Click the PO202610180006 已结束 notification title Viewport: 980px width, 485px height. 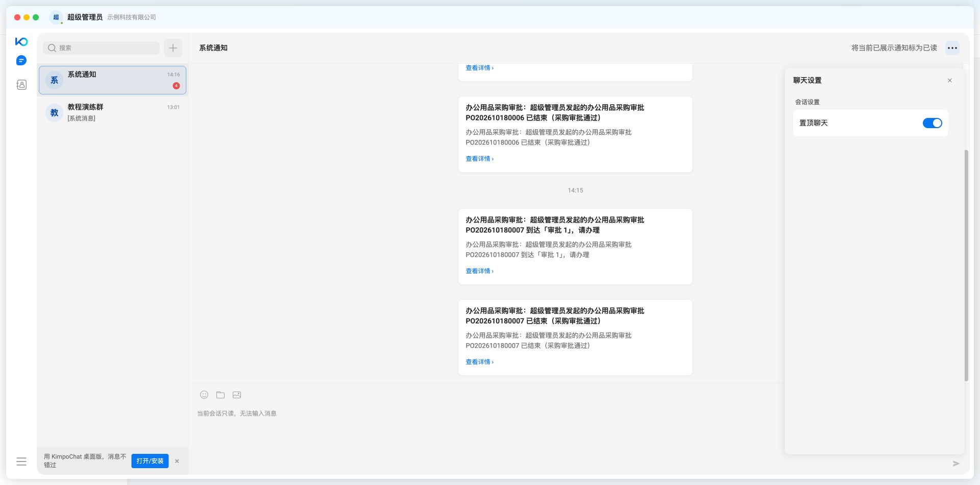click(555, 113)
